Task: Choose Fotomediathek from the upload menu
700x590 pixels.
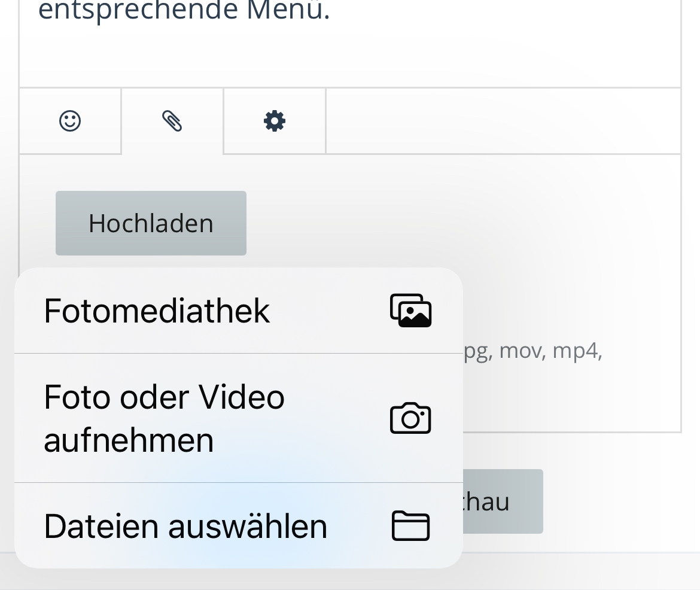Action: (x=157, y=311)
